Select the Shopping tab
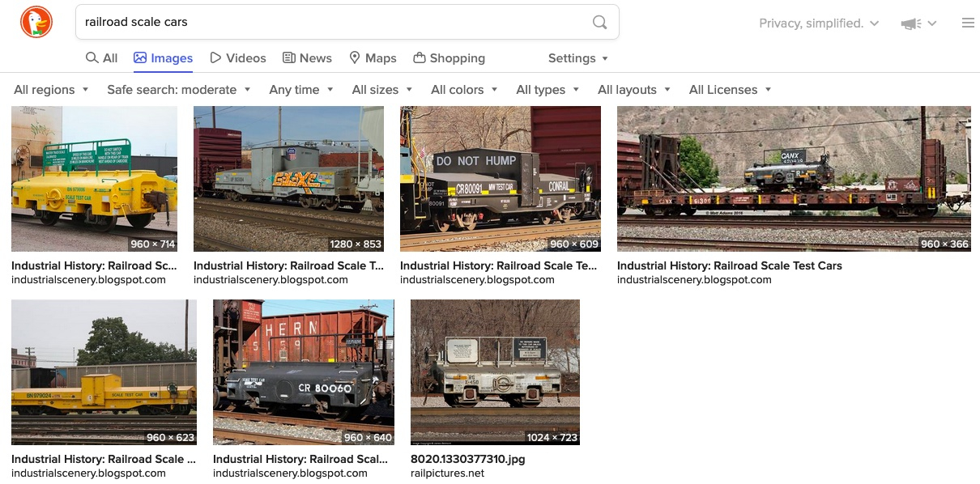The height and width of the screenshot is (484, 980). click(449, 58)
